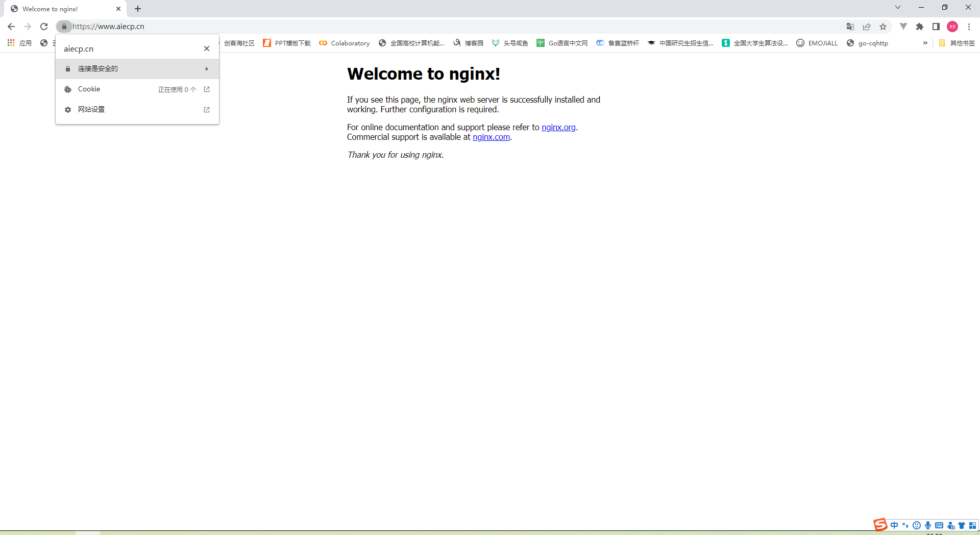This screenshot has height=535, width=980.
Task: Open the Extensions puzzle icon
Action: (x=920, y=27)
